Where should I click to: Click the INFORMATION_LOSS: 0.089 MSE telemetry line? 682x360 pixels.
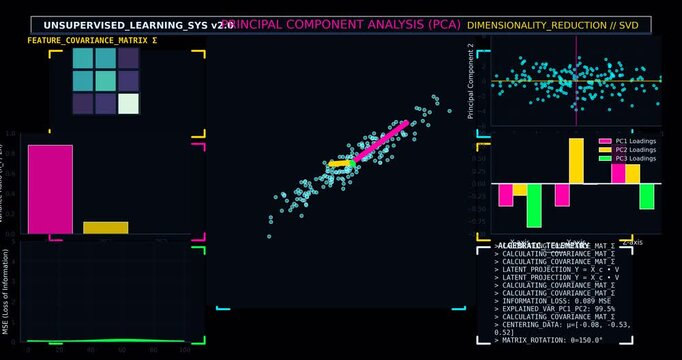click(x=552, y=301)
